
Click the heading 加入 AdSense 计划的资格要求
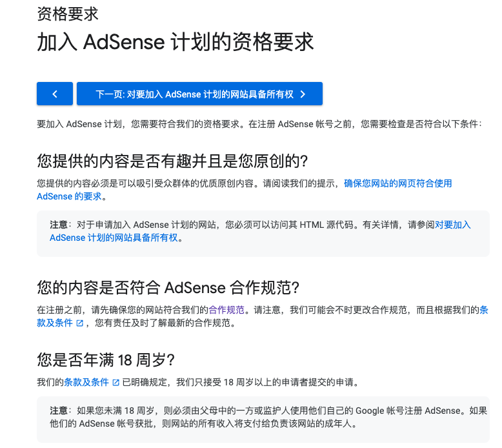[176, 43]
